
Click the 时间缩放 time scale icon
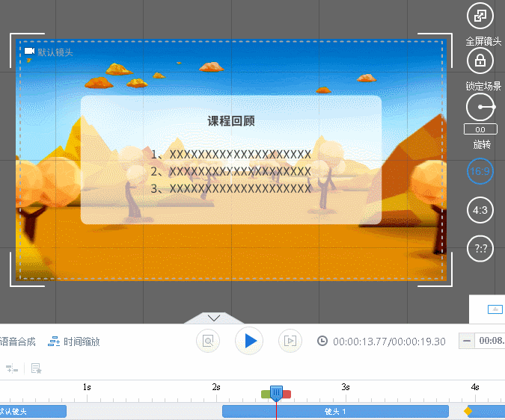point(54,342)
